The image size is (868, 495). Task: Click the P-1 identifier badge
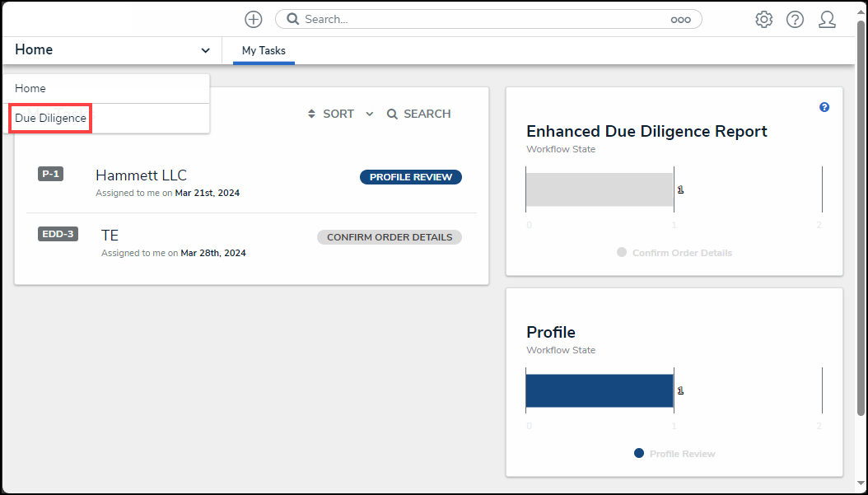tap(50, 174)
